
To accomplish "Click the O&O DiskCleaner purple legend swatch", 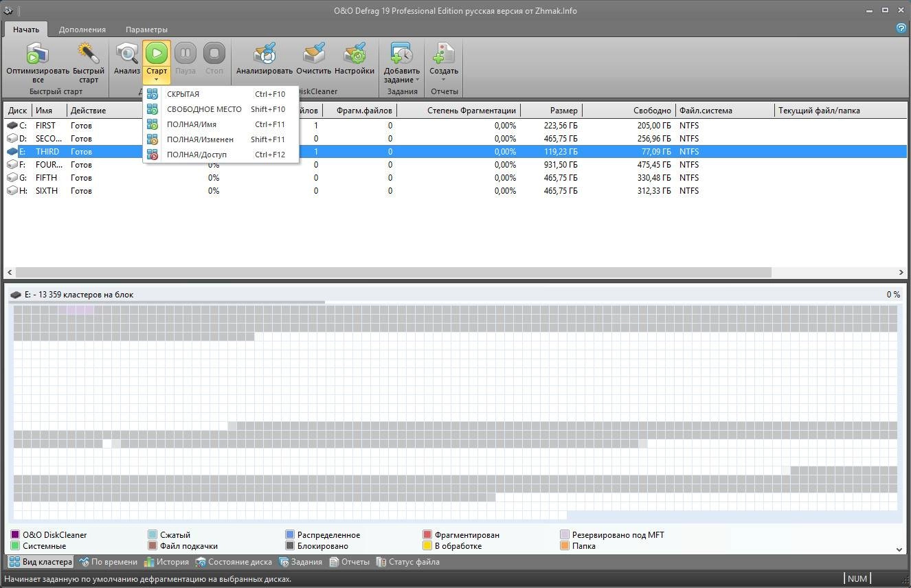I will [15, 534].
